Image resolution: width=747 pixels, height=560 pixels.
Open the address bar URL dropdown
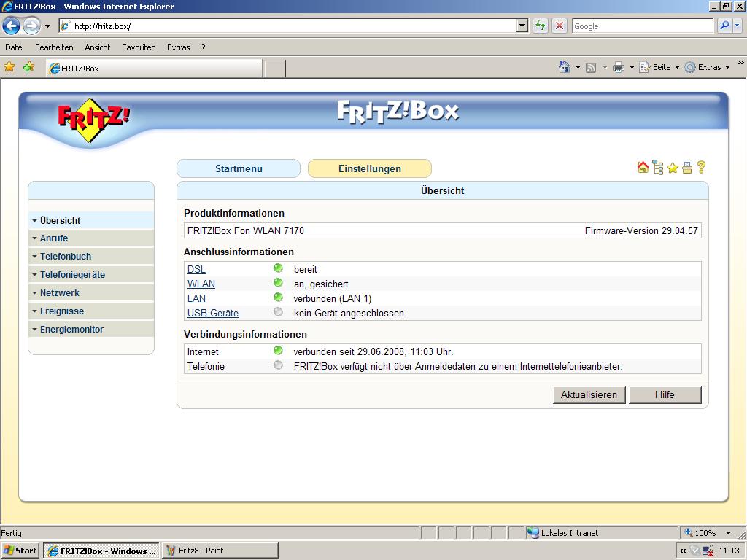pos(522,26)
